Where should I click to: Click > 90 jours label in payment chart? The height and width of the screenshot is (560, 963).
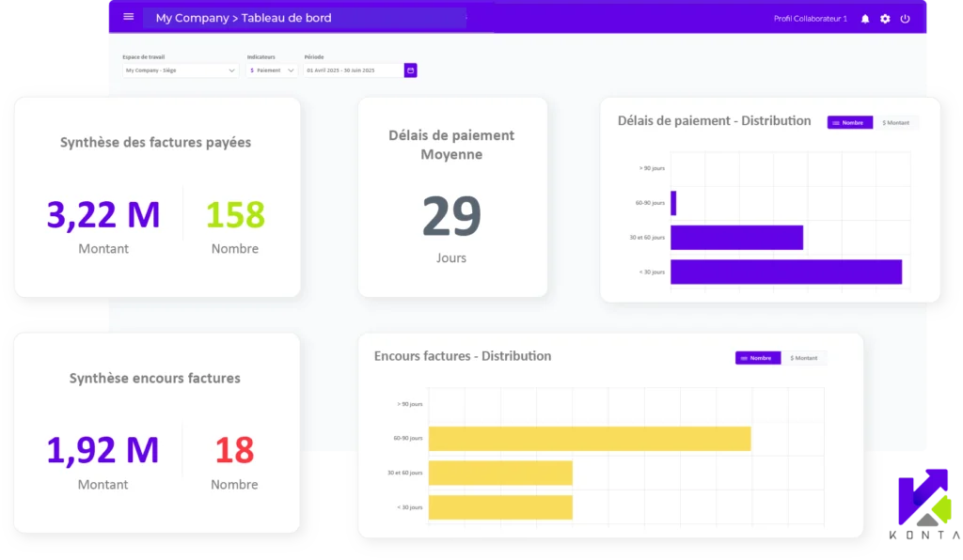click(x=652, y=168)
